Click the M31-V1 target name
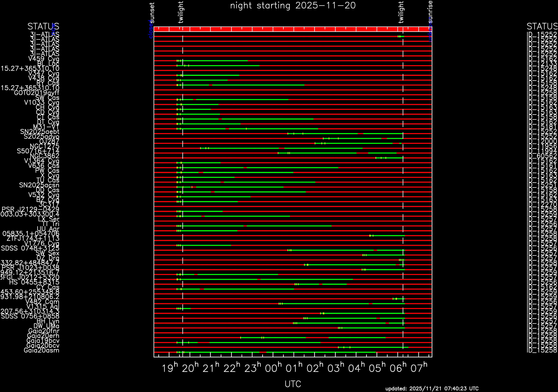 (x=46, y=127)
